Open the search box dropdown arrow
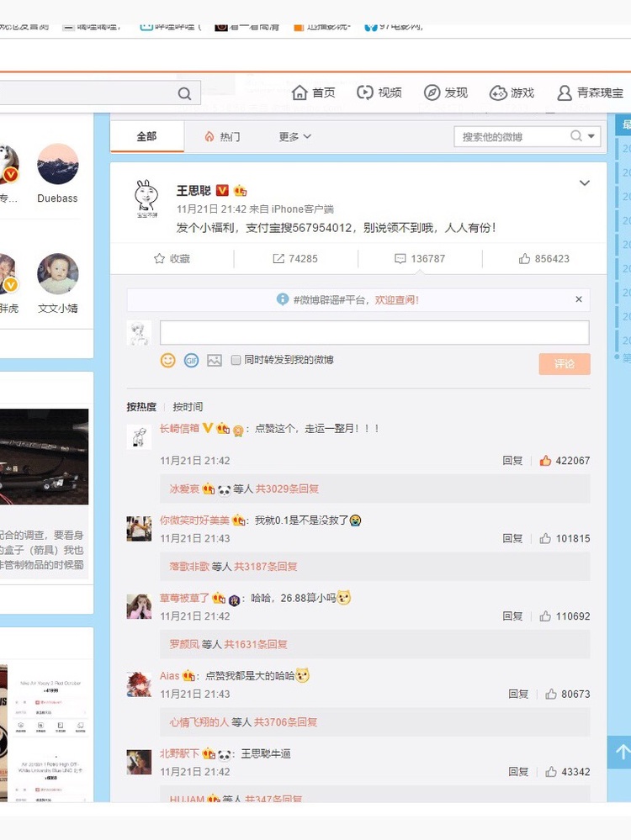Viewport: 631px width, 840px height. click(x=591, y=136)
